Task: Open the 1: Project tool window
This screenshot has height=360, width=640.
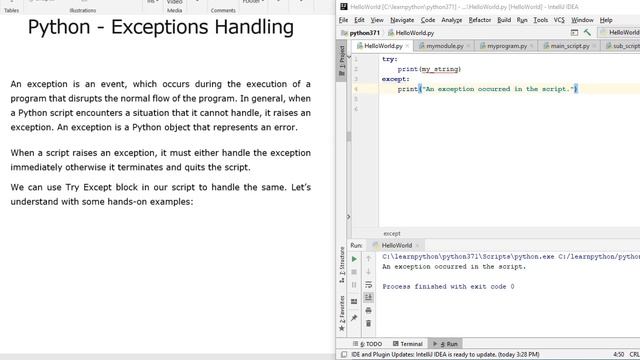Action: pyautogui.click(x=342, y=60)
